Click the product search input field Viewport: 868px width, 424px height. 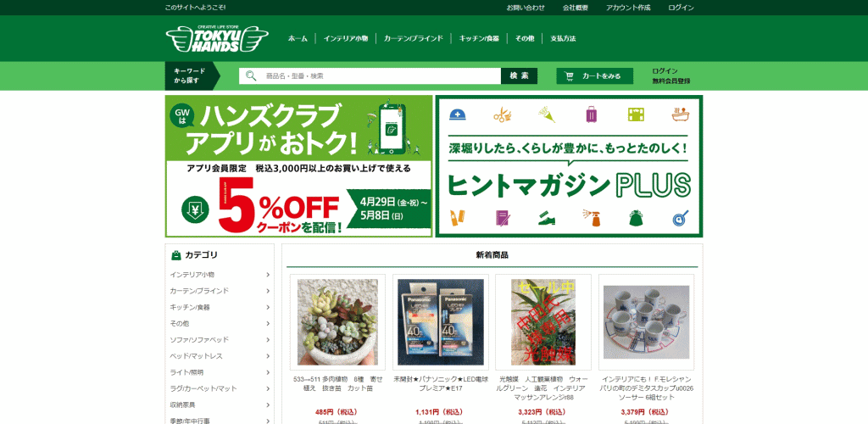coord(370,75)
